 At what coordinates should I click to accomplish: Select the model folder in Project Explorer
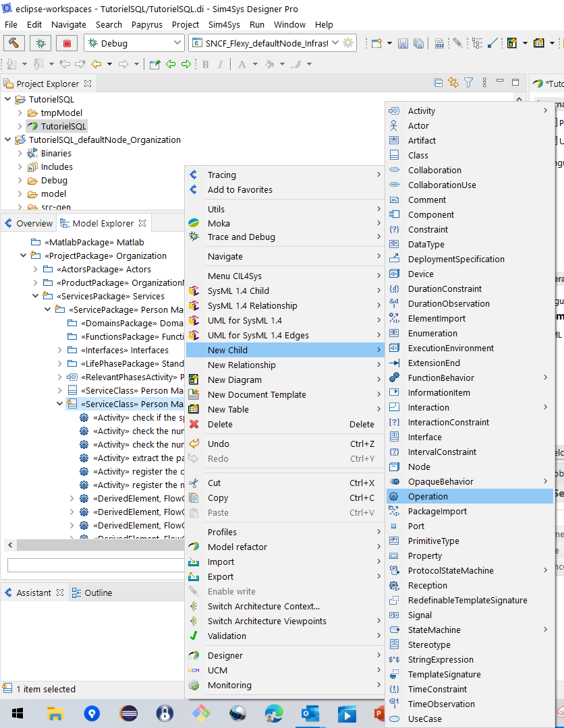[47, 193]
